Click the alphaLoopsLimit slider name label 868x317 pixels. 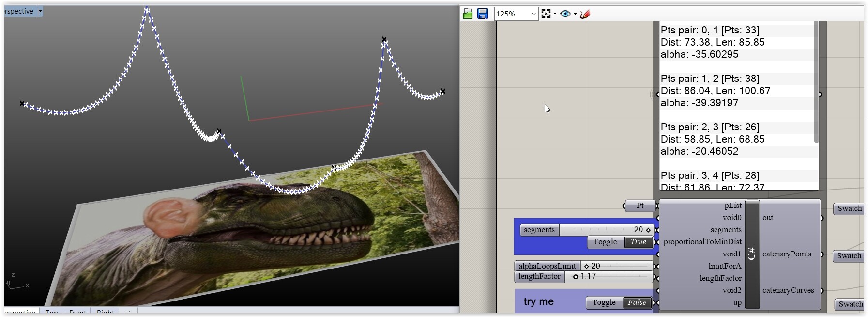pyautogui.click(x=547, y=266)
